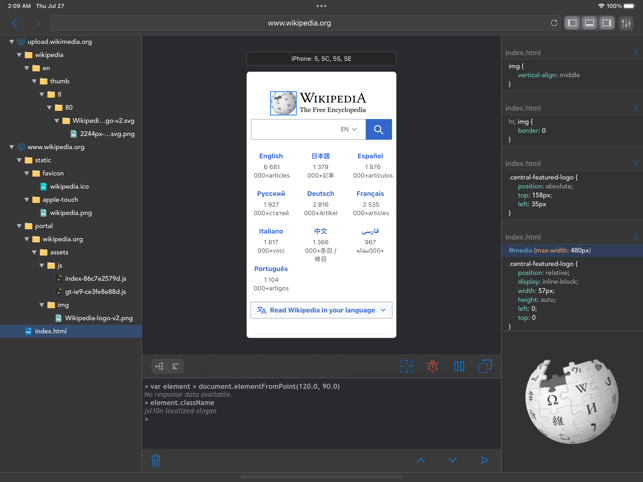
Task: Reload the page with the refresh icon
Action: point(554,23)
